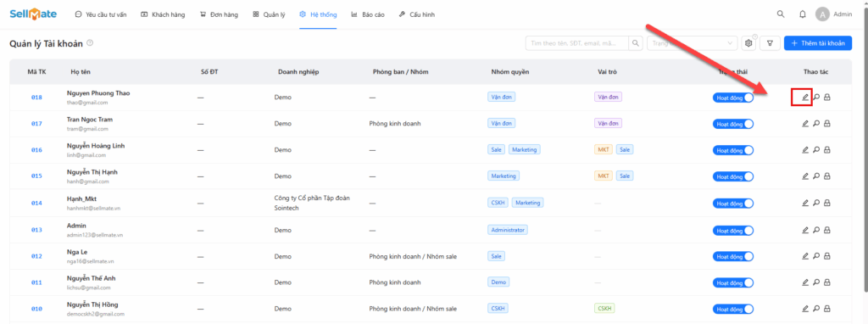Edit the Nga Le account

click(805, 256)
